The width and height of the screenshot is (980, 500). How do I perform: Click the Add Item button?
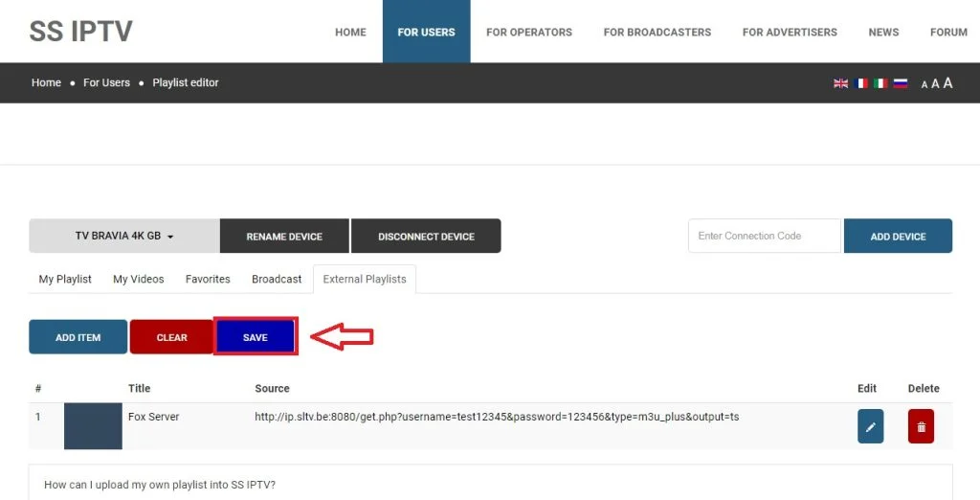78,337
